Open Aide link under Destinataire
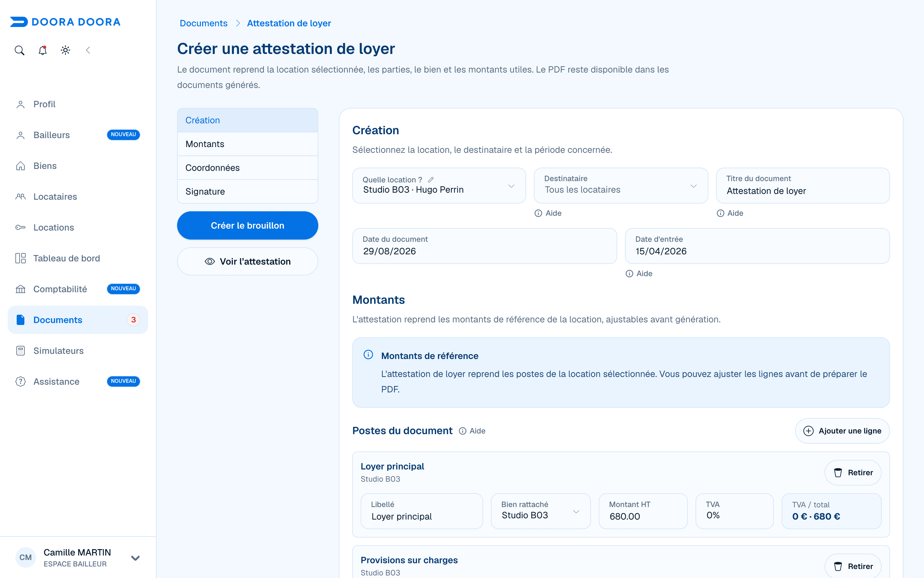 (x=548, y=213)
